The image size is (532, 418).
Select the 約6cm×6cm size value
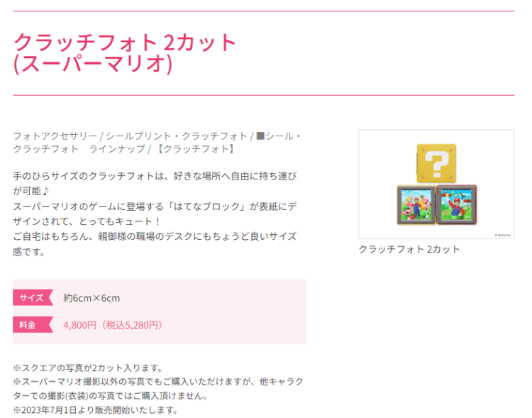(92, 298)
